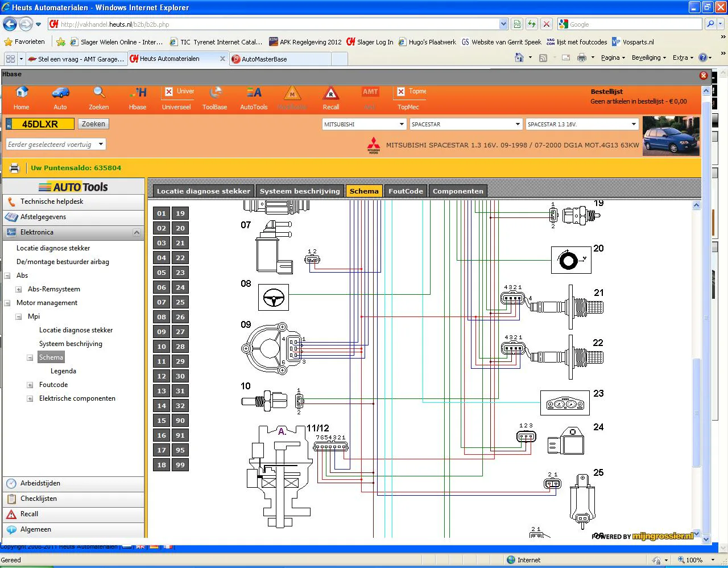
Task: Select component number 11 button
Action: 162,361
